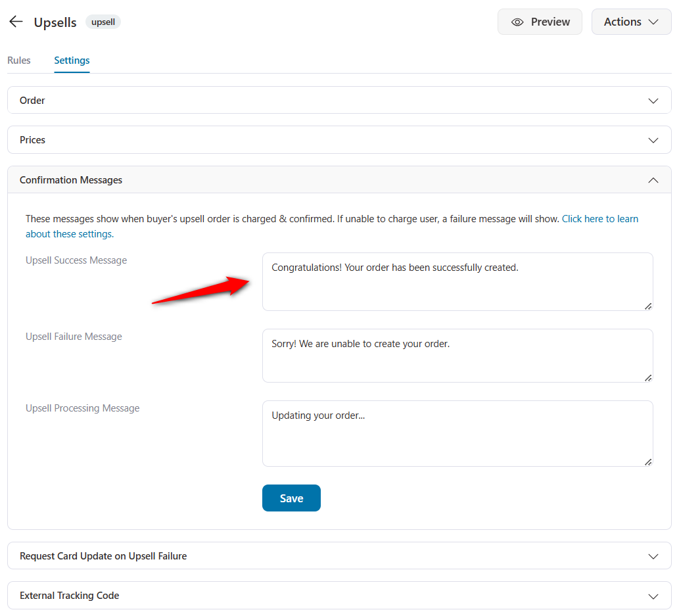This screenshot has height=616, width=679.
Task: Collapse the Confirmation Messages section
Action: point(339,179)
